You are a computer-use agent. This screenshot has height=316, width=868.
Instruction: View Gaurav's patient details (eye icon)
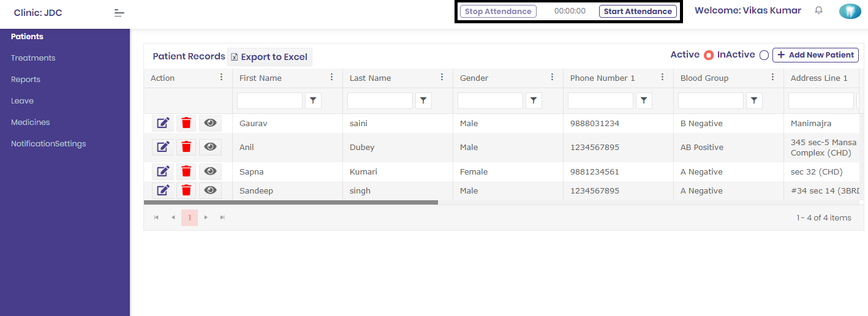(210, 123)
